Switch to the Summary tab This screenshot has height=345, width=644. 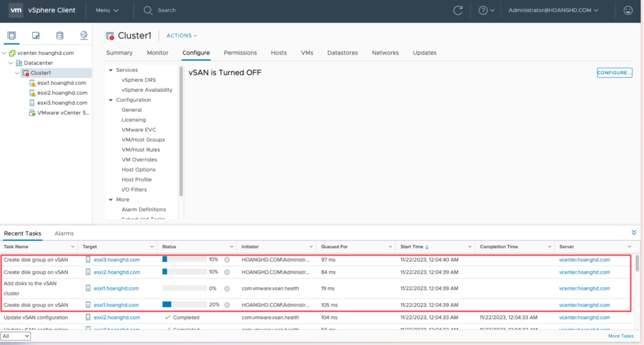(x=119, y=53)
